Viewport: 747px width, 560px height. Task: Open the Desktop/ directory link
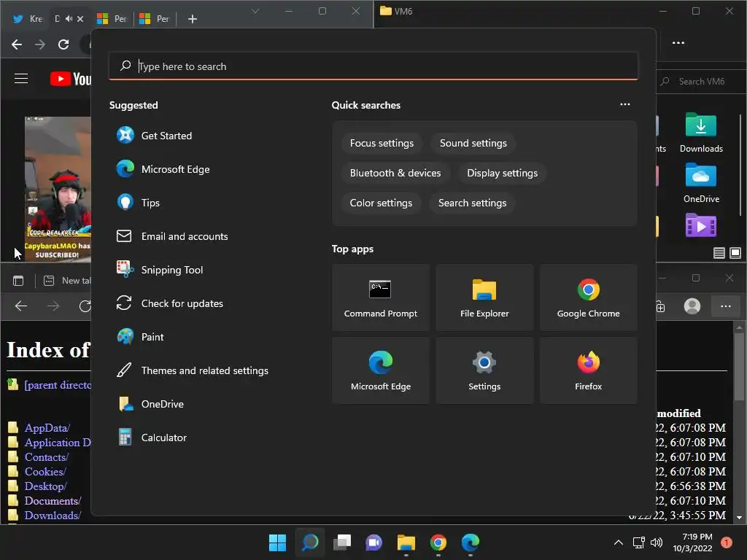[x=46, y=486]
